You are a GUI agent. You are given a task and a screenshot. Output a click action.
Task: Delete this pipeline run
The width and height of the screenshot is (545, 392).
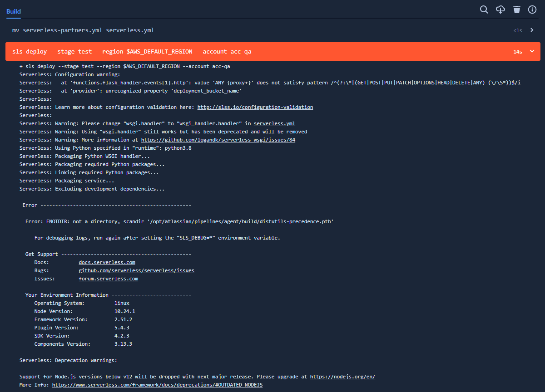[x=517, y=9]
